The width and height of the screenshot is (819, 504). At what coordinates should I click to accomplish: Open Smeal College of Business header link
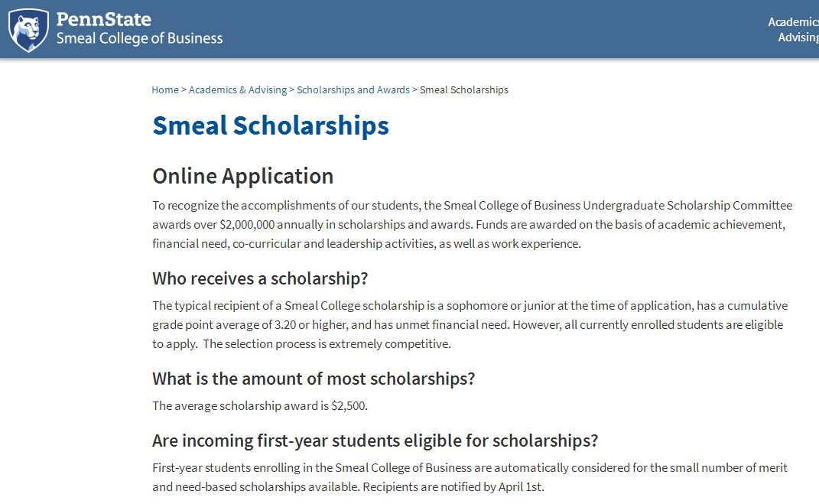(139, 39)
